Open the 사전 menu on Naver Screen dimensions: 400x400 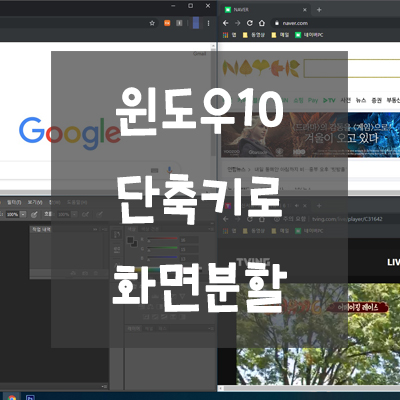[x=346, y=100]
